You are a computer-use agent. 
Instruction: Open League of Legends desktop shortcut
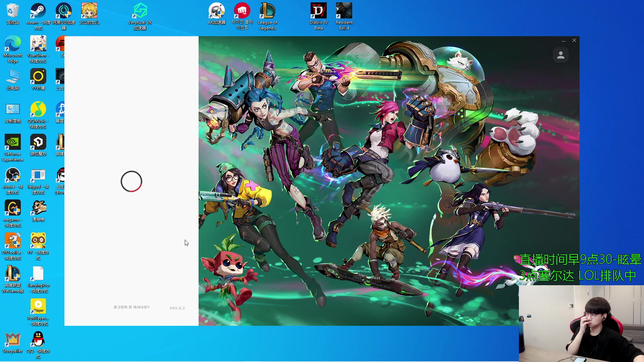(267, 16)
